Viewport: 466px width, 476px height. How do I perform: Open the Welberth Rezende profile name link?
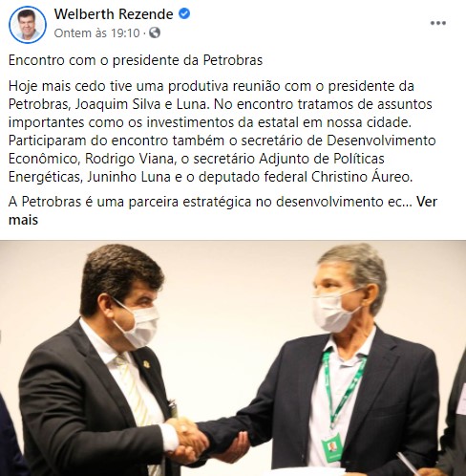click(x=114, y=14)
